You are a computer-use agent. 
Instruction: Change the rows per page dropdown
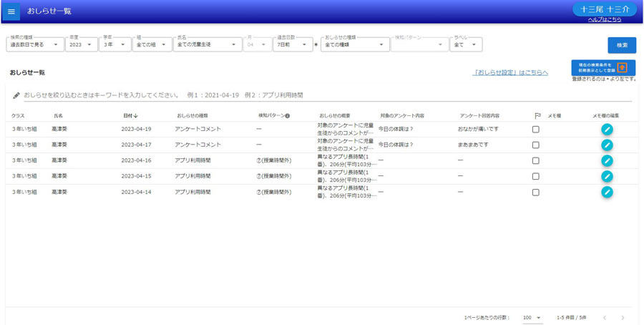[x=532, y=318]
